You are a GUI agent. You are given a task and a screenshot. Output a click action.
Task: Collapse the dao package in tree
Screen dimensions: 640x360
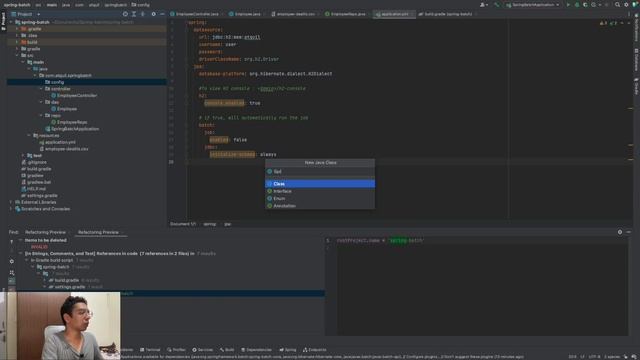click(x=41, y=102)
